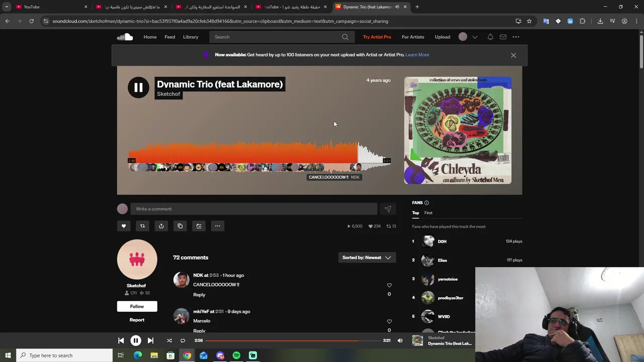
Task: Click Try Artist Pro
Action: (x=377, y=37)
